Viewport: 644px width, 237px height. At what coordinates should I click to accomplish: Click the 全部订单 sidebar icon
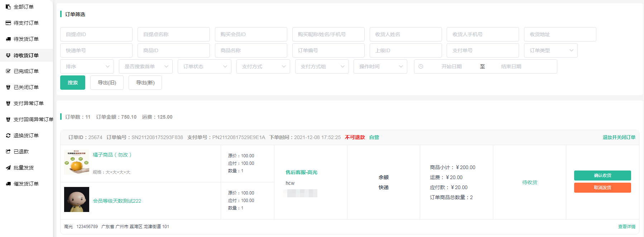click(x=8, y=7)
